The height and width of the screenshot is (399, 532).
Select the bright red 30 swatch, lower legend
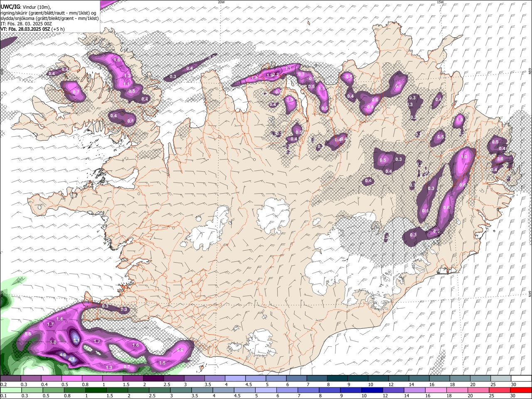click(x=521, y=390)
